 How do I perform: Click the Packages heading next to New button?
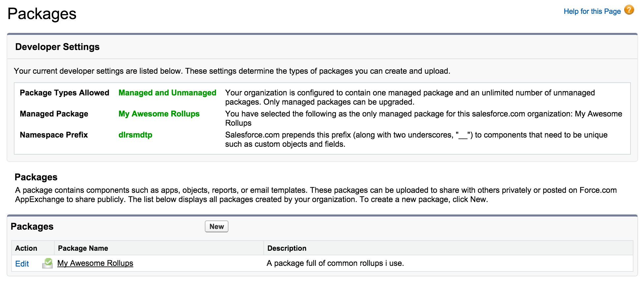[32, 227]
